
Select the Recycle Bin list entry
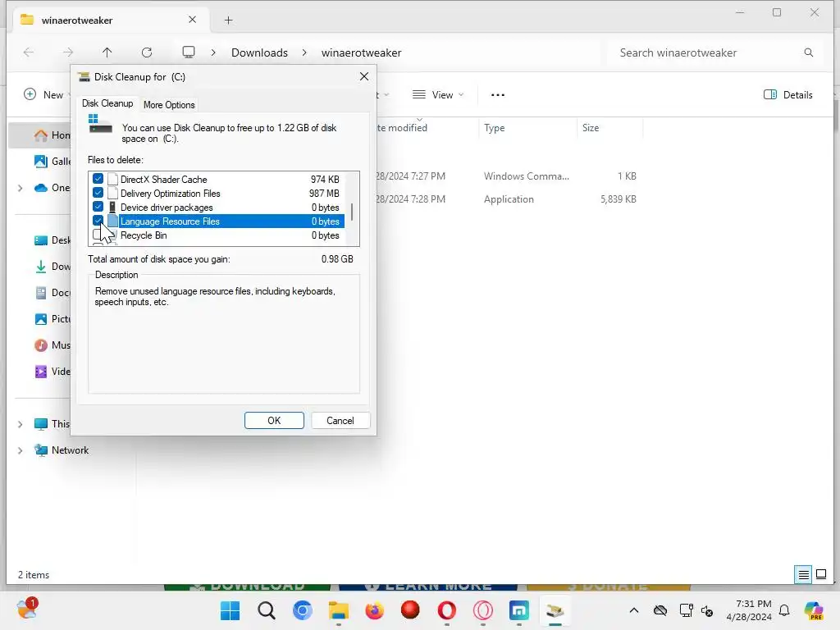pos(144,235)
